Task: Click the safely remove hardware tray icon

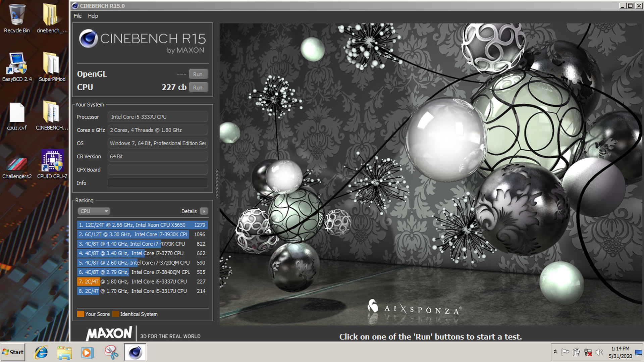Action: tap(577, 352)
